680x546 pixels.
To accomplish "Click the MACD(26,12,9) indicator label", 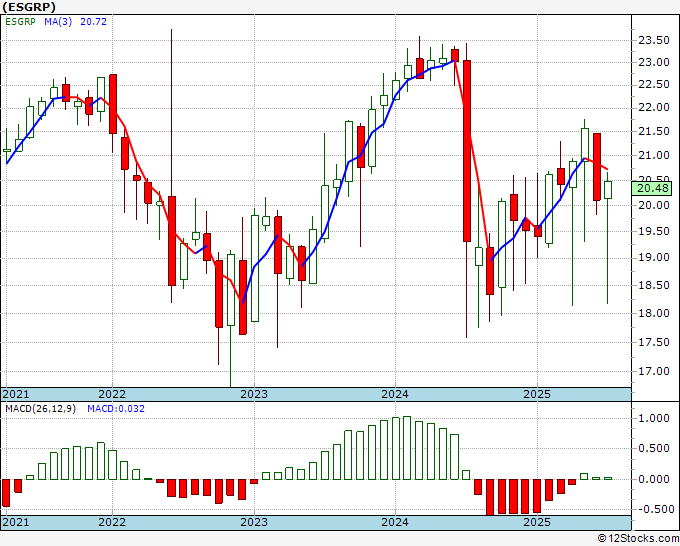I will 40,409.
